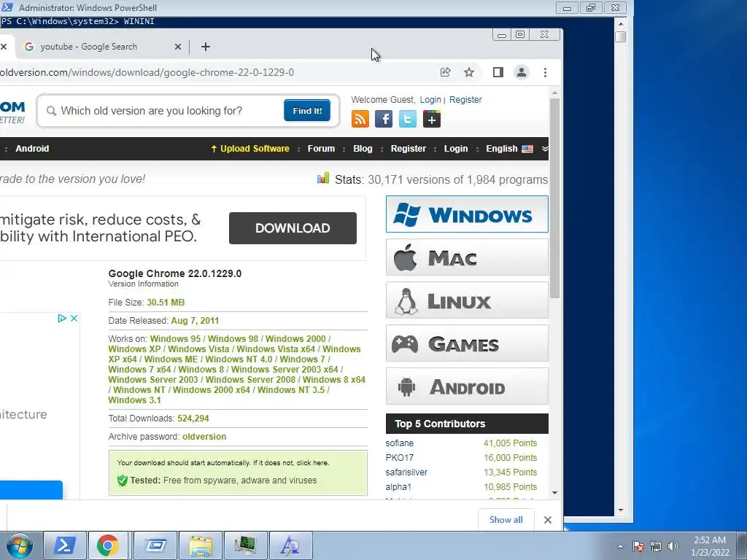Click WININI command text in PowerShell

[x=139, y=21]
